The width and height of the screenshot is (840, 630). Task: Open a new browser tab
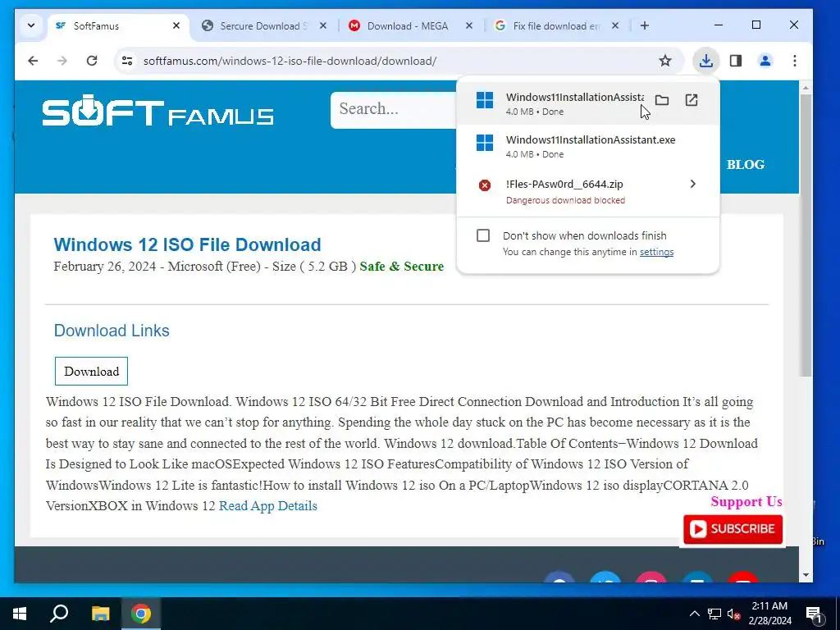(645, 25)
